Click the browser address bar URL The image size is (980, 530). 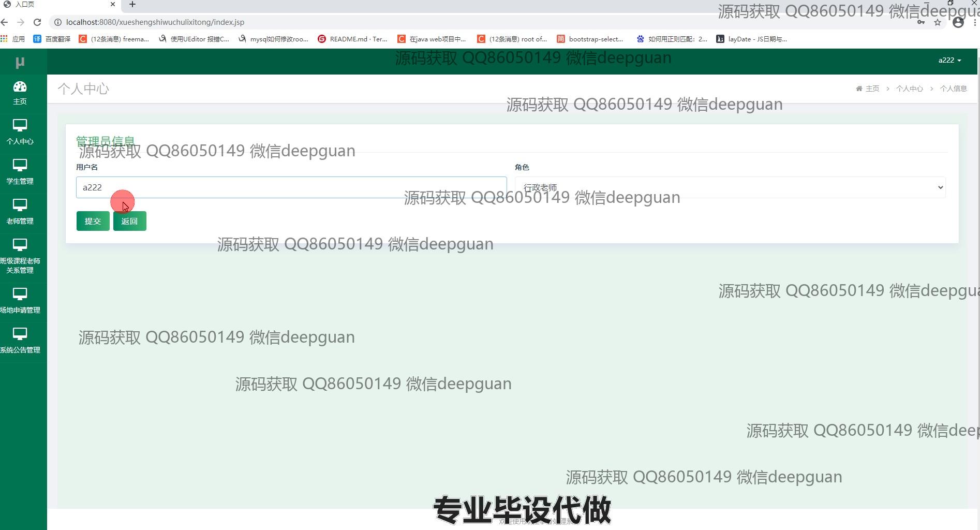[155, 22]
